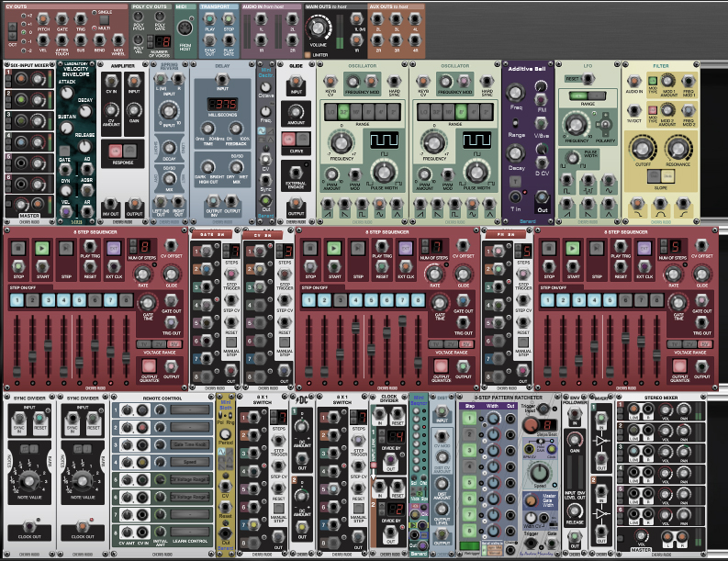Viewport: 728px width, 561px height.
Task: Click the Main Outs VOLUME knob
Action: tap(318, 28)
